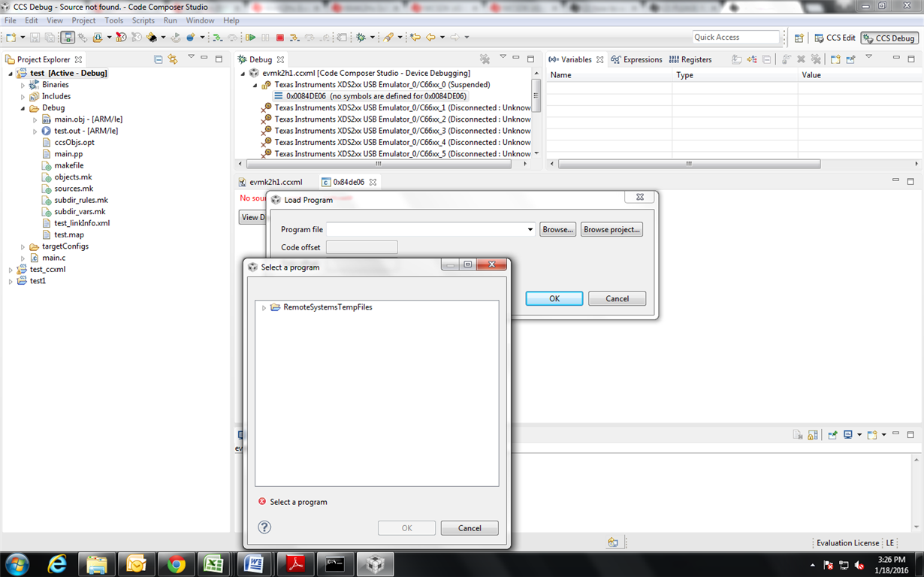Open Google Chrome from the taskbar
Image resolution: width=924 pixels, height=577 pixels.
pos(177,564)
